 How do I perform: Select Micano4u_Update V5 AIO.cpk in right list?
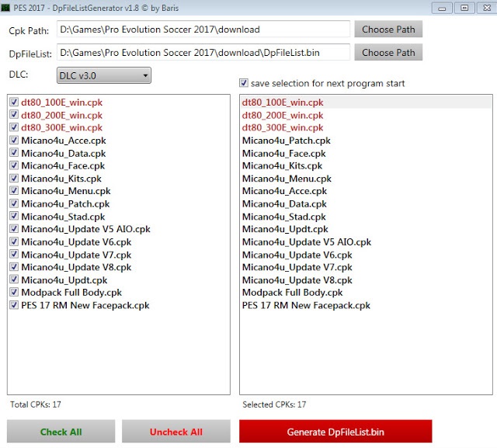click(366, 242)
